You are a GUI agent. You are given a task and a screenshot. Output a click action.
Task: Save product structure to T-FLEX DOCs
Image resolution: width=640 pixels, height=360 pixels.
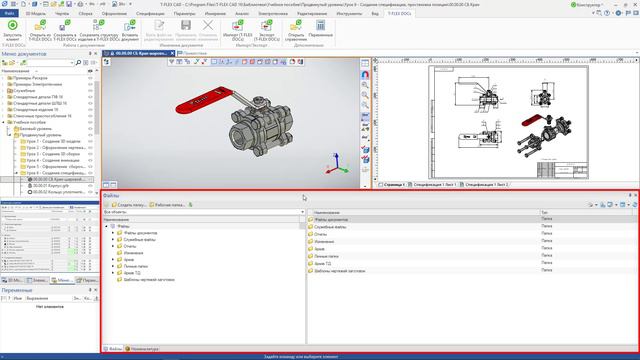click(99, 30)
